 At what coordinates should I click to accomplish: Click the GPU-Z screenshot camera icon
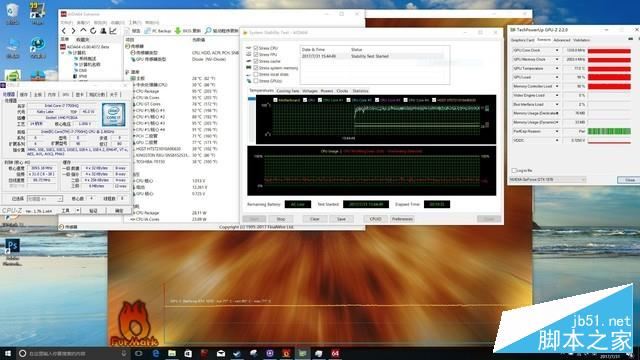pos(631,40)
